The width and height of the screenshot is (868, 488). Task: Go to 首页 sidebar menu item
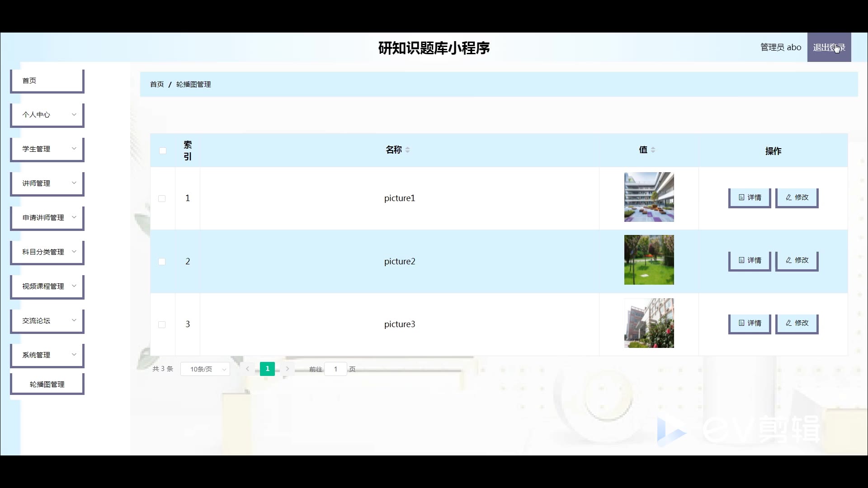47,80
